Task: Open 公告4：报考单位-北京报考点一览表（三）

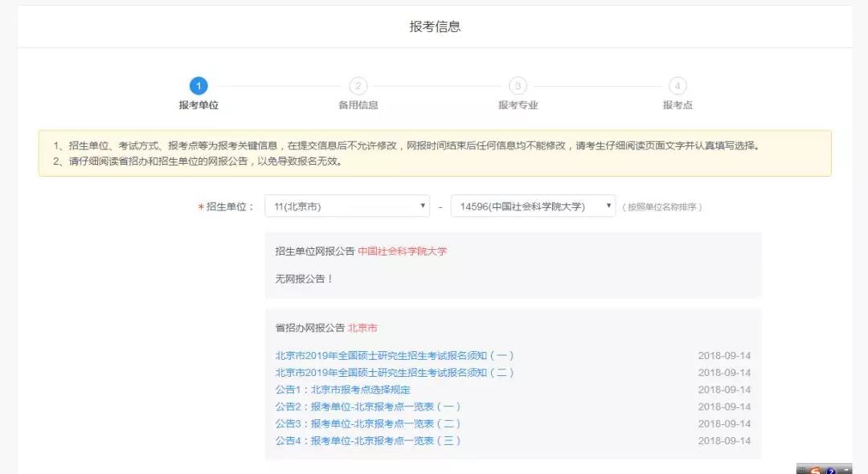Action: point(368,440)
